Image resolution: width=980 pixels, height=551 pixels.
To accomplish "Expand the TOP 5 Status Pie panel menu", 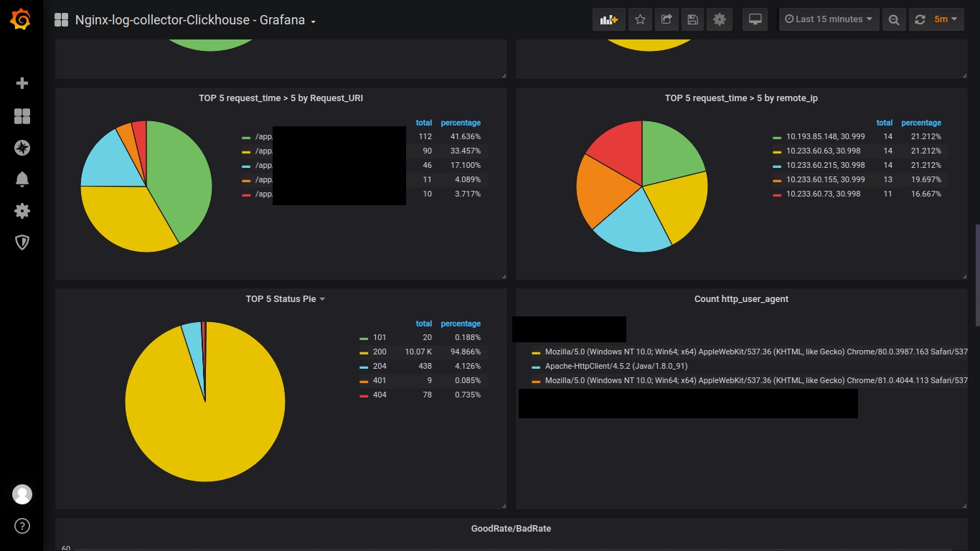I will point(286,299).
